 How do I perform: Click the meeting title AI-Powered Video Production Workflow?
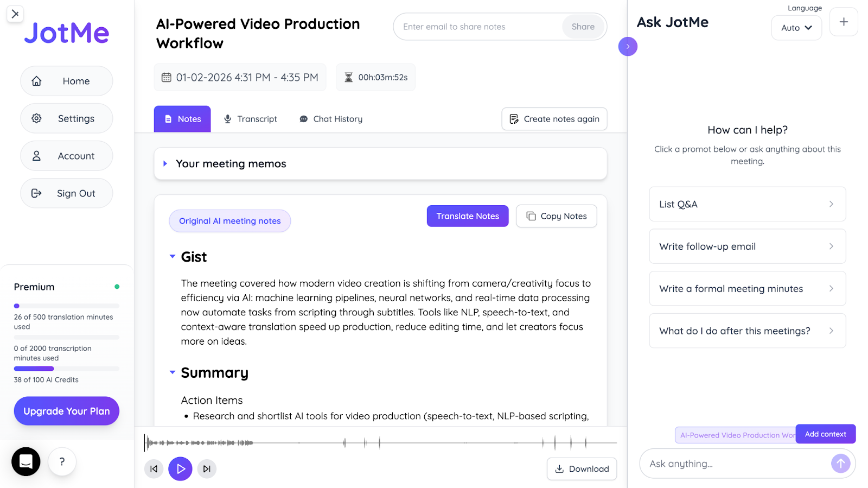tap(258, 33)
